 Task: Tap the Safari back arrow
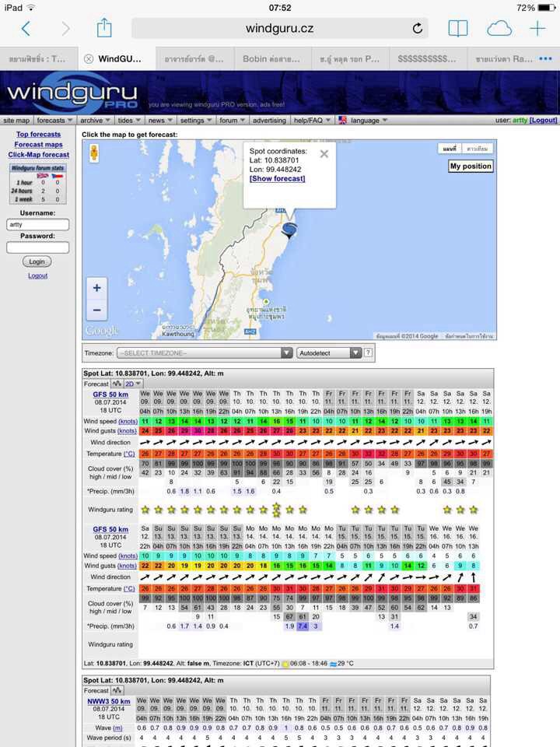[x=26, y=29]
